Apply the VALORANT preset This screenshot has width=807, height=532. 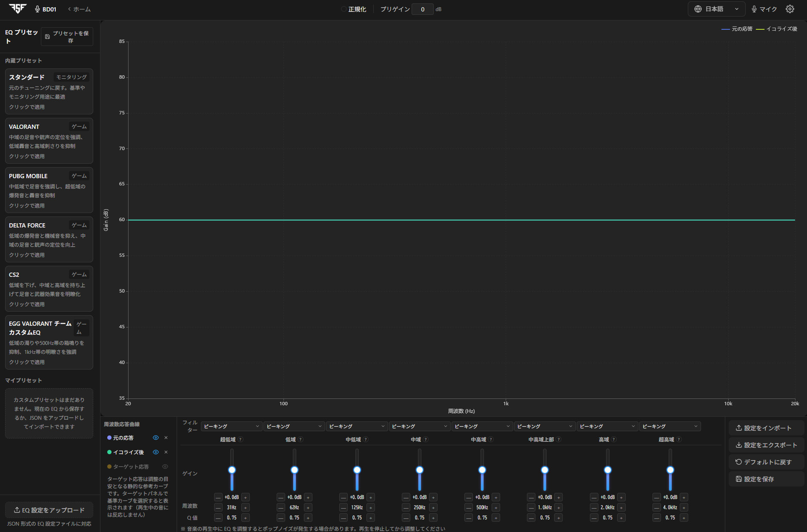coord(49,141)
